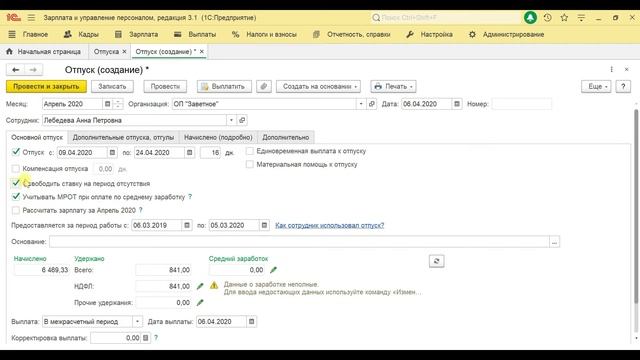Image resolution: width=640 pixels, height=360 pixels.
Task: Open calendar picker for Месяц field
Action: (x=107, y=104)
